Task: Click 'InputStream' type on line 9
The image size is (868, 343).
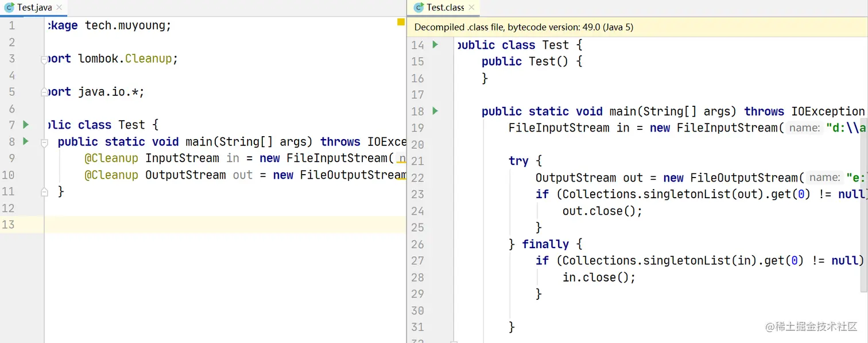Action: [182, 158]
